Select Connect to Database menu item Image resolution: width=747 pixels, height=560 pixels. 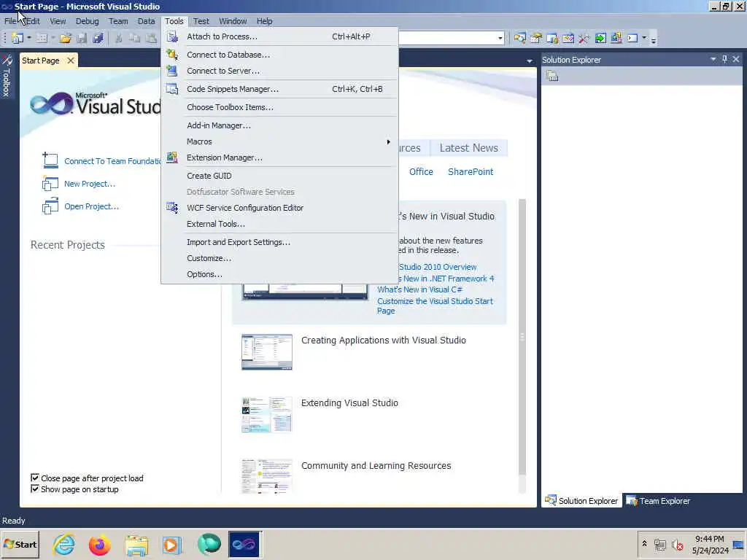279,55
